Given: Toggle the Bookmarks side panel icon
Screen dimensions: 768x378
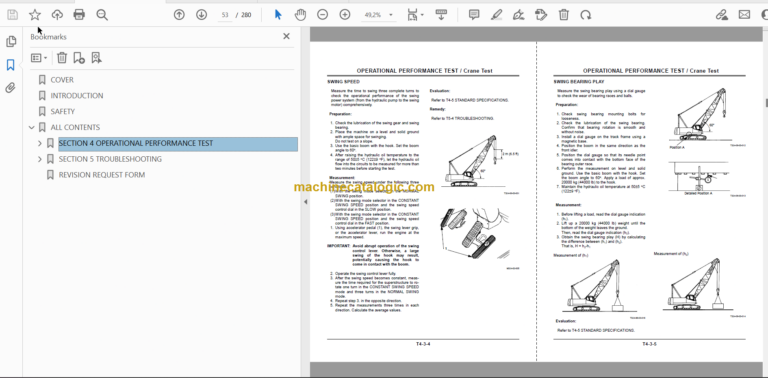Looking at the screenshot, I should pyautogui.click(x=10, y=65).
